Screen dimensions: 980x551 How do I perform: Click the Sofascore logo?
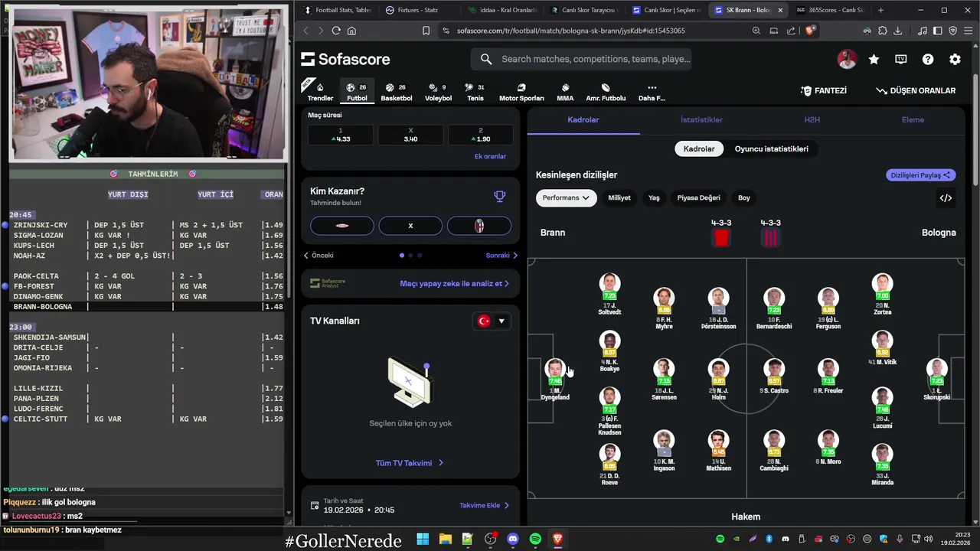(x=345, y=59)
